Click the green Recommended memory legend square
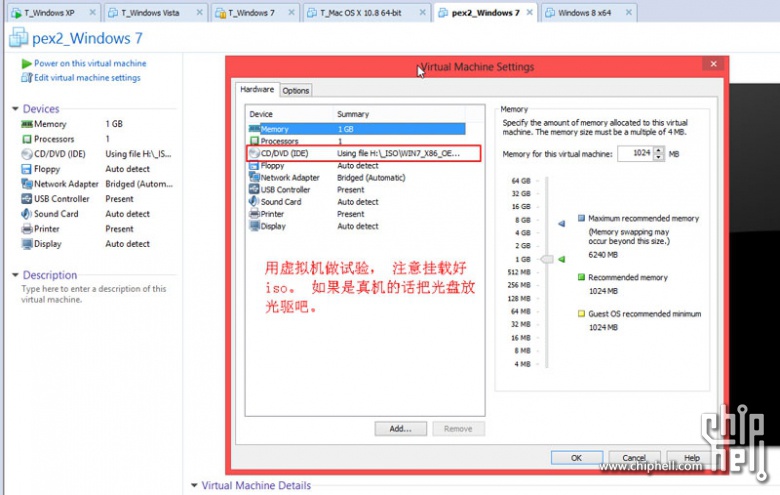 tap(581, 277)
